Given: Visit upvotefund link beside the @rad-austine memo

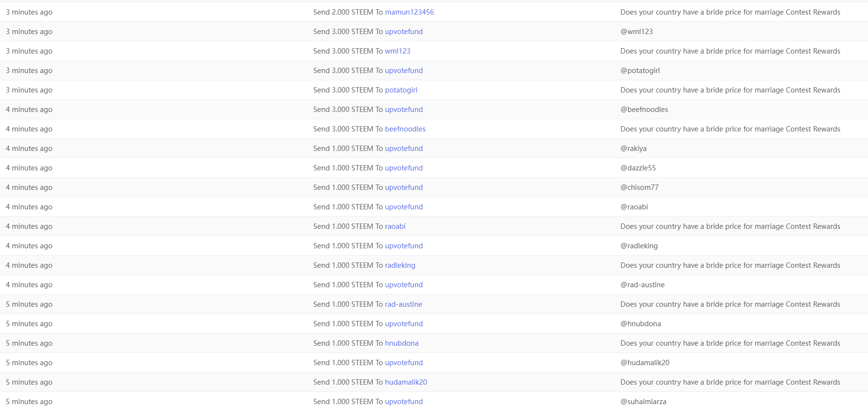Looking at the screenshot, I should coord(404,285).
